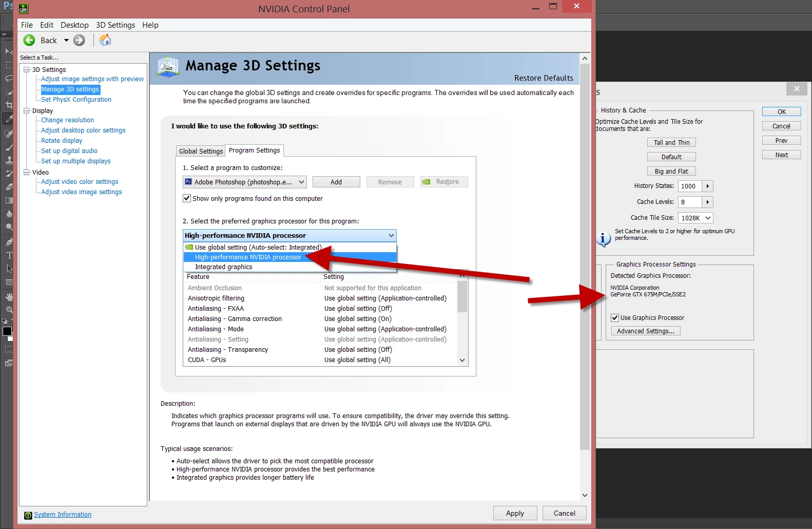Select the Hand tool in Photoshop toolbar
This screenshot has width=812, height=529.
click(x=9, y=296)
